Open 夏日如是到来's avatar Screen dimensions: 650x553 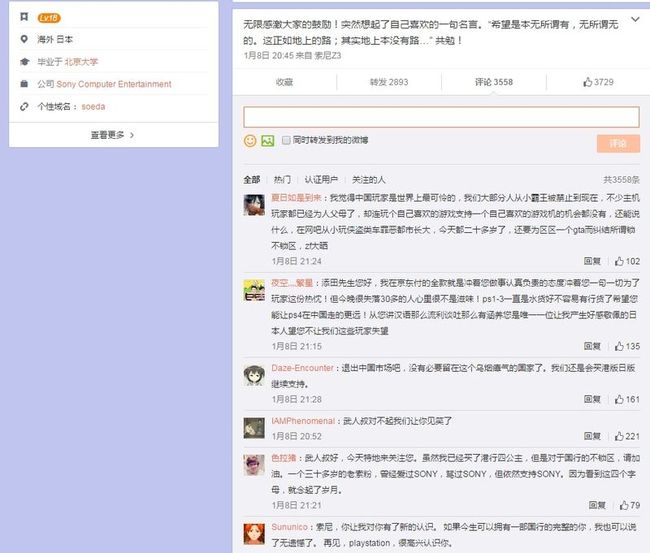pos(254,205)
